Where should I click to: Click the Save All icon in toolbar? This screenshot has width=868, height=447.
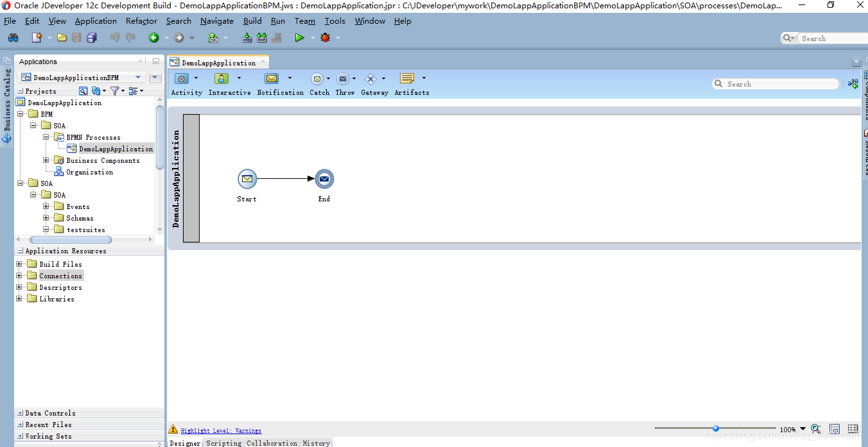tap(92, 38)
